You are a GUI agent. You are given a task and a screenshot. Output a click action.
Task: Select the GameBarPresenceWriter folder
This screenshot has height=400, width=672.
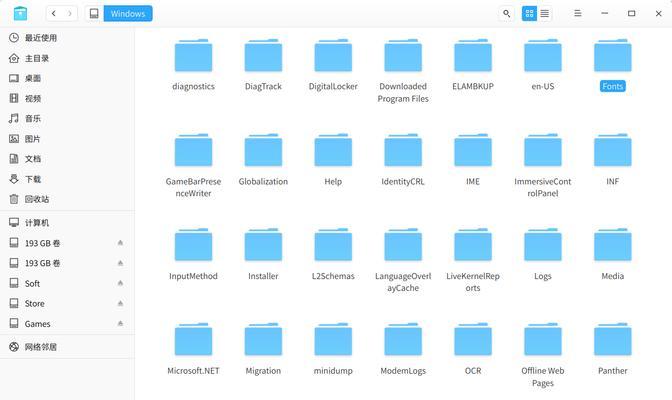pyautogui.click(x=193, y=166)
